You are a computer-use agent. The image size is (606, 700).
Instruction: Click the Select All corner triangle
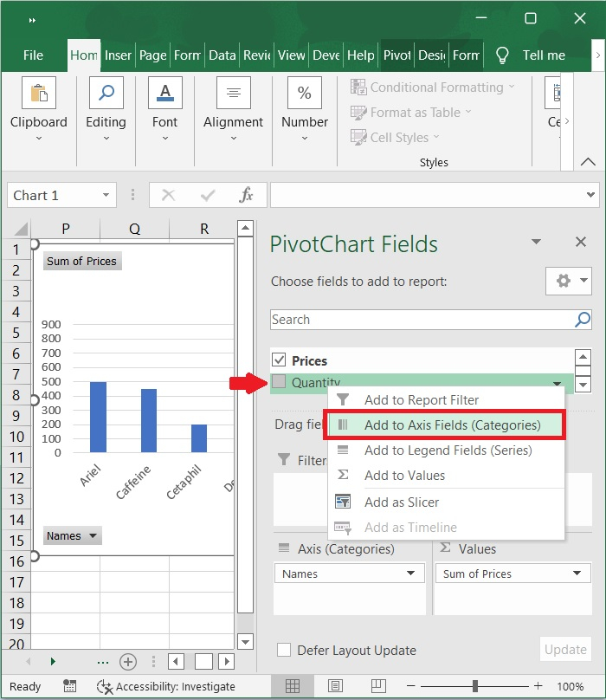click(21, 229)
